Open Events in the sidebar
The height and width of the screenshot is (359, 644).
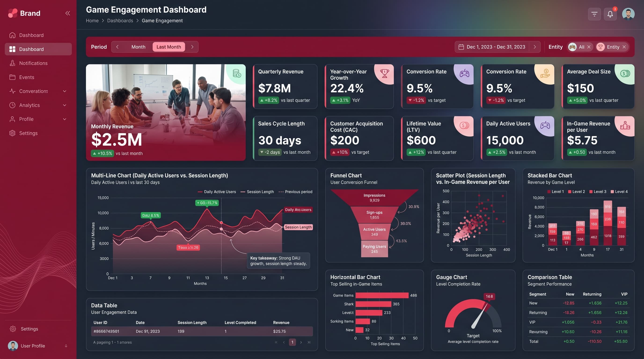[x=38, y=77]
